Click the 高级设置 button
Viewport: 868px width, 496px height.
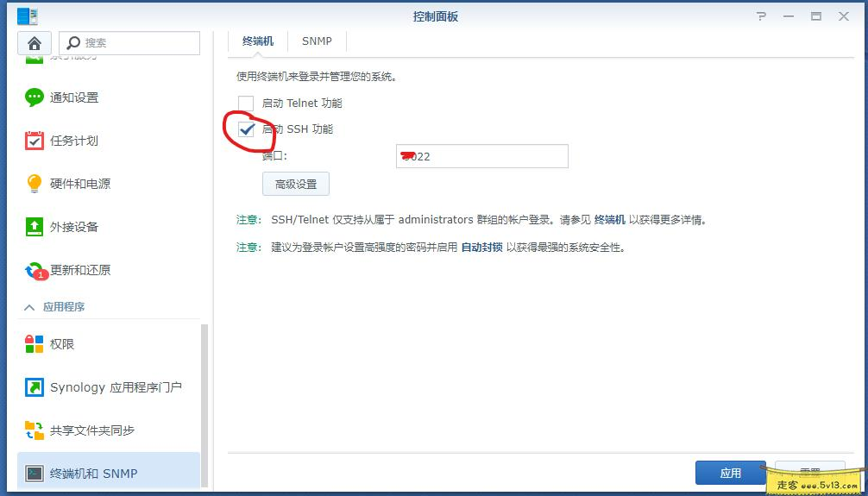(296, 185)
